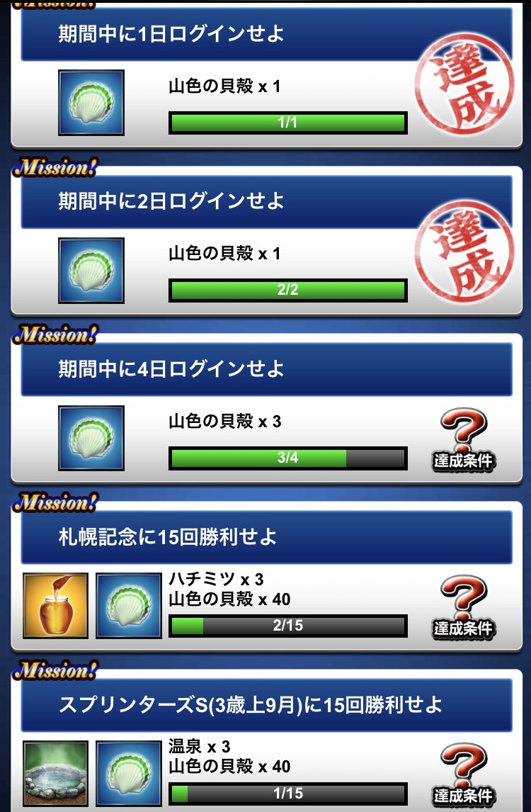Select the スプリンターズS(3歳上9月) mission header
The width and height of the screenshot is (531, 812).
[266, 705]
